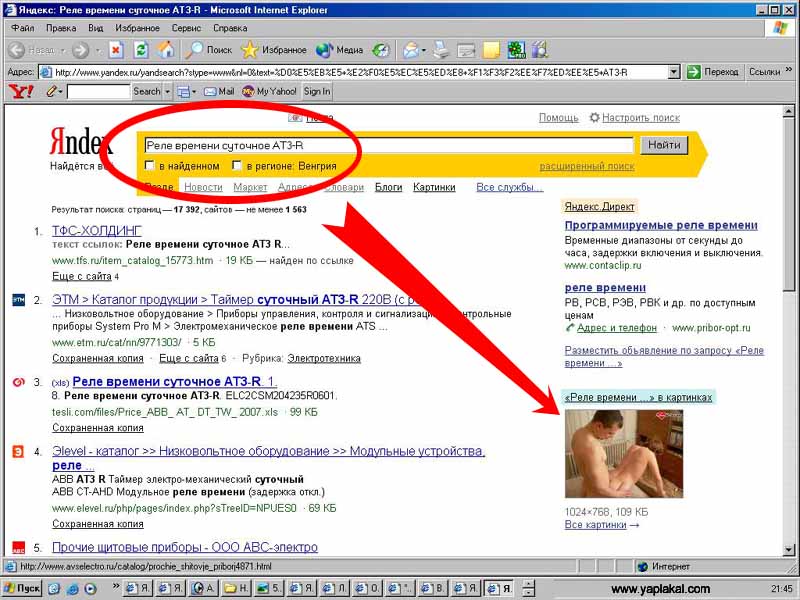Image resolution: width=800 pixels, height=600 pixels.
Task: Click the Переход go button
Action: (x=713, y=72)
